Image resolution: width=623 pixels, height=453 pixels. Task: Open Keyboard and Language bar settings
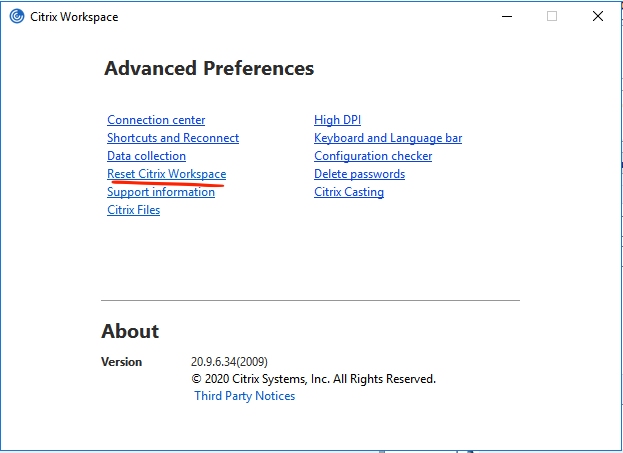[x=387, y=138]
